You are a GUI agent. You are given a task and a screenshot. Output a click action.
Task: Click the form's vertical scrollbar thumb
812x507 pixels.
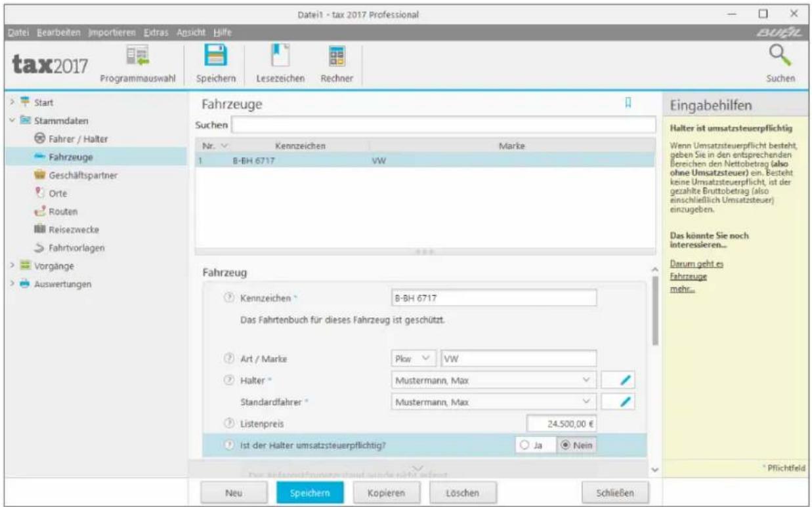[654, 310]
